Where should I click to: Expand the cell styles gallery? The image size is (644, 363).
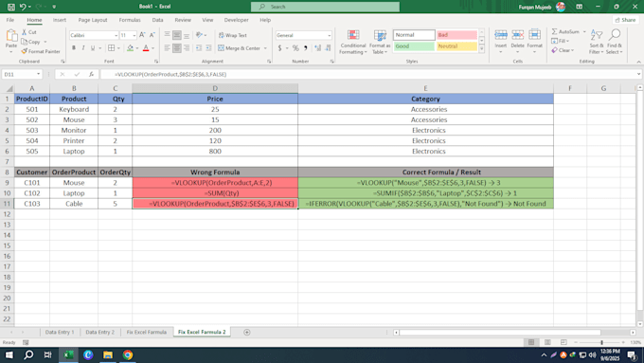[x=481, y=49]
